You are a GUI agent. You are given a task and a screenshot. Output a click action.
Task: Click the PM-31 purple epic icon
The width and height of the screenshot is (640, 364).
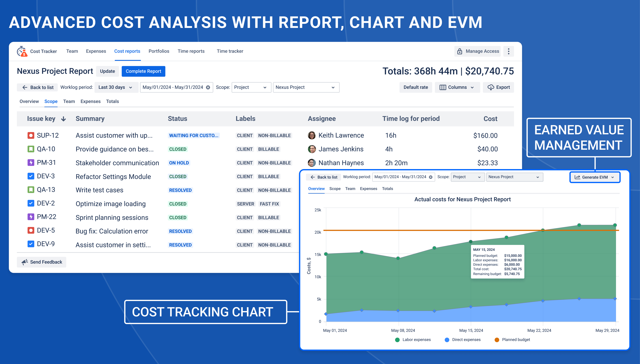click(x=31, y=163)
